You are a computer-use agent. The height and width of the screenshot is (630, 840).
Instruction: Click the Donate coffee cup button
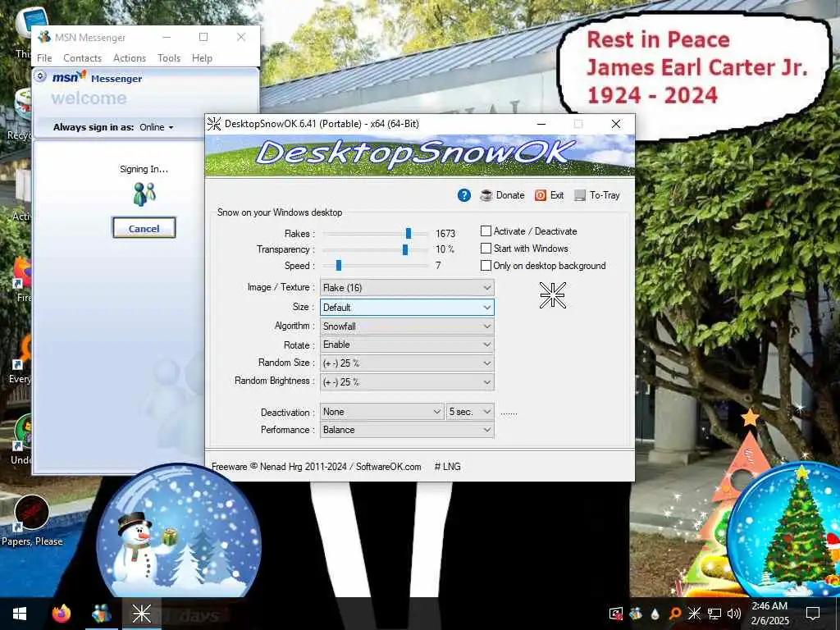pos(502,195)
